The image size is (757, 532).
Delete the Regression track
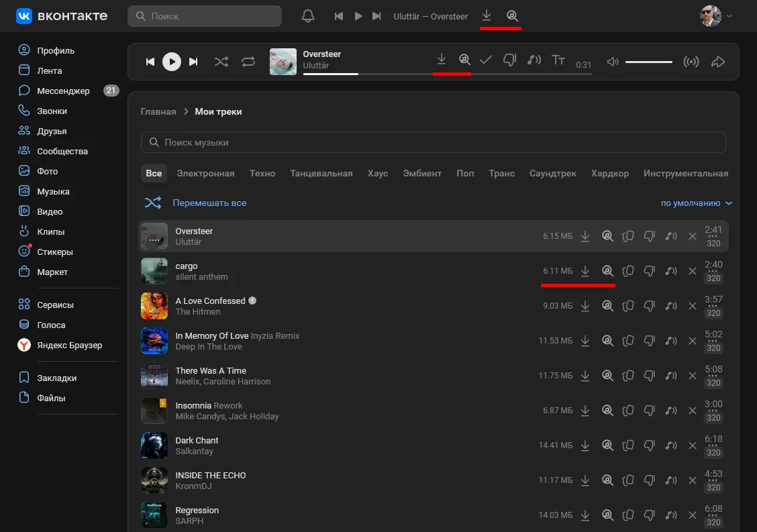[x=693, y=516]
